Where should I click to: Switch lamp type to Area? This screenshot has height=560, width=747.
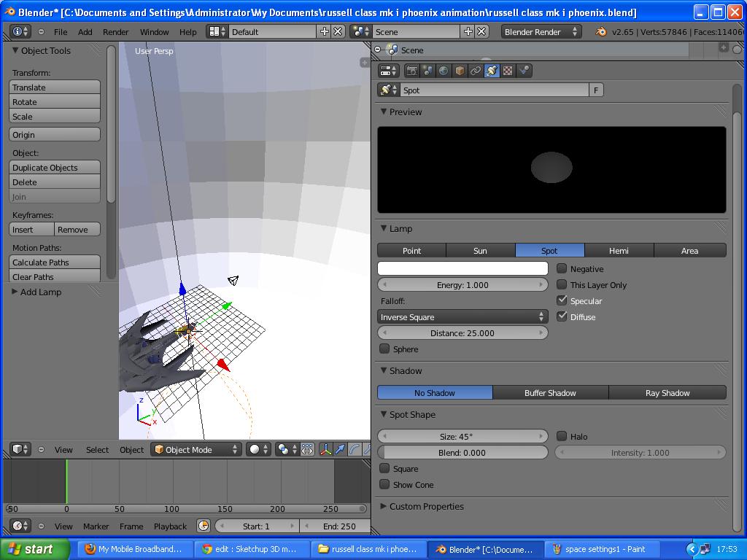[690, 251]
